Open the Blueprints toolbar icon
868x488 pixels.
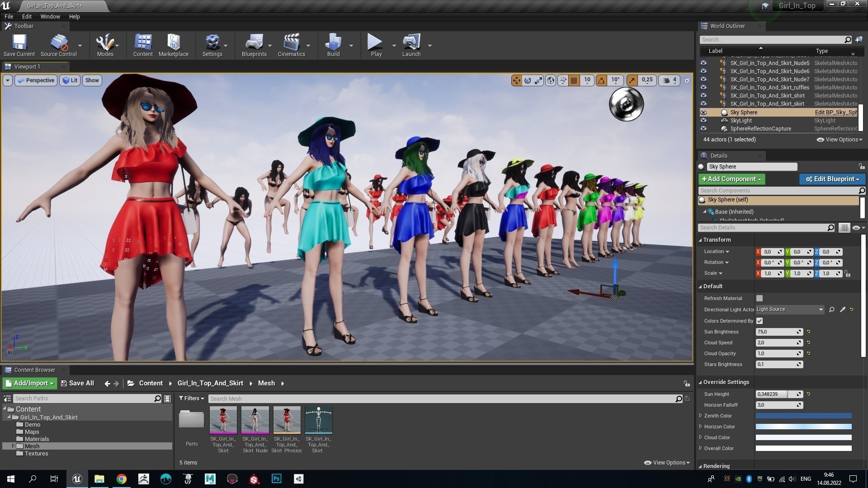click(x=254, y=42)
